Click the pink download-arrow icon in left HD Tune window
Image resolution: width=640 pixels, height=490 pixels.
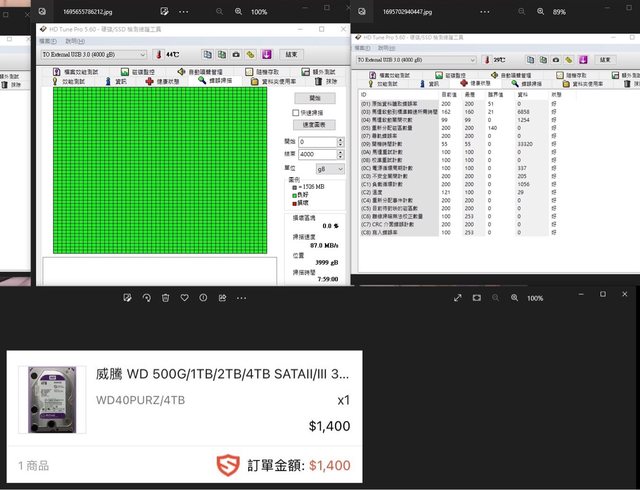[x=266, y=54]
